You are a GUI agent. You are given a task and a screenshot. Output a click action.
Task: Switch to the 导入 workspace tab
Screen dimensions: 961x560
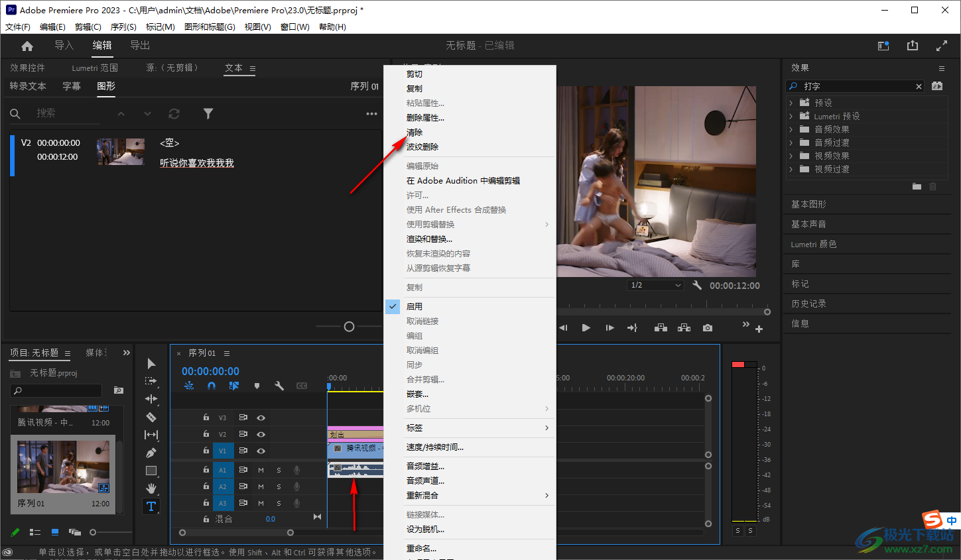(64, 45)
